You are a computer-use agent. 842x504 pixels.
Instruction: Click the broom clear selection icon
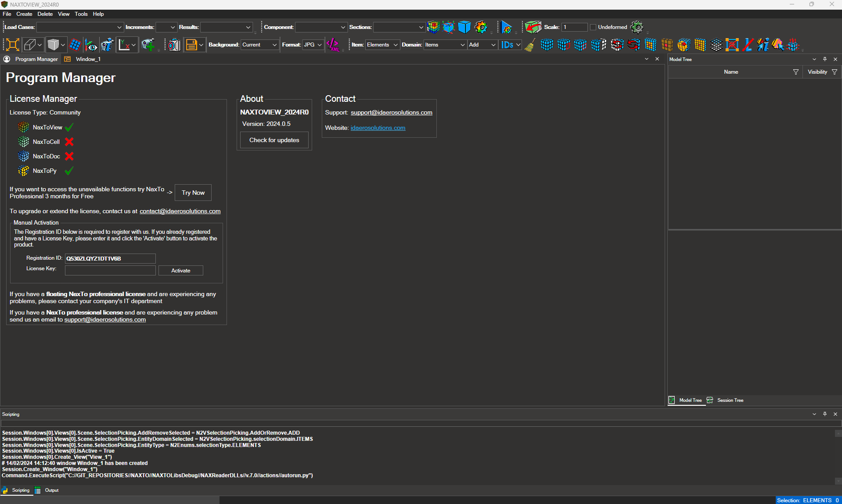click(530, 45)
